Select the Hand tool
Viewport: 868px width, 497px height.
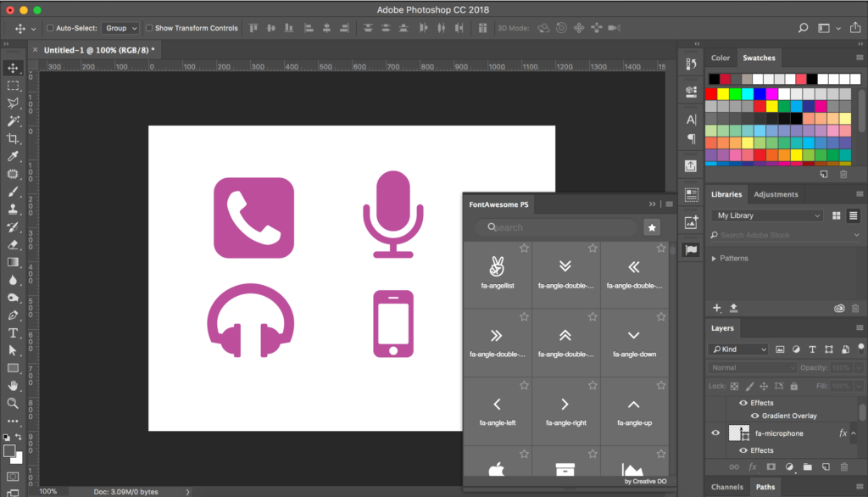tap(13, 386)
